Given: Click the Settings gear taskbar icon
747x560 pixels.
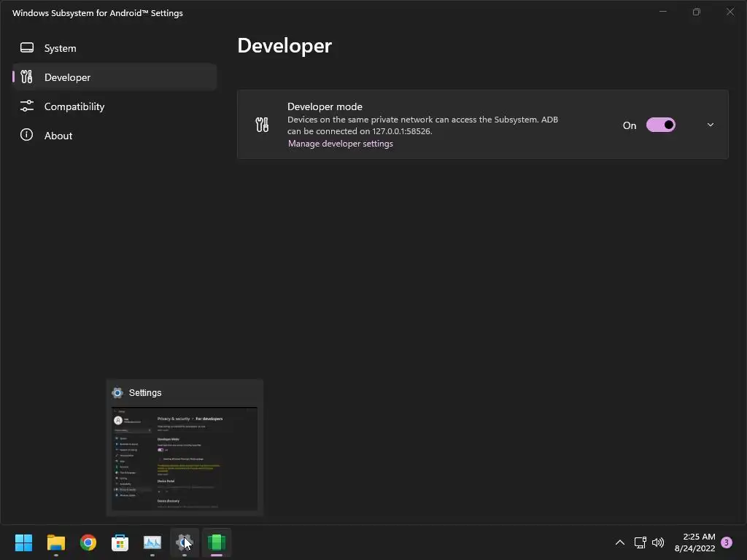Looking at the screenshot, I should click(x=185, y=542).
